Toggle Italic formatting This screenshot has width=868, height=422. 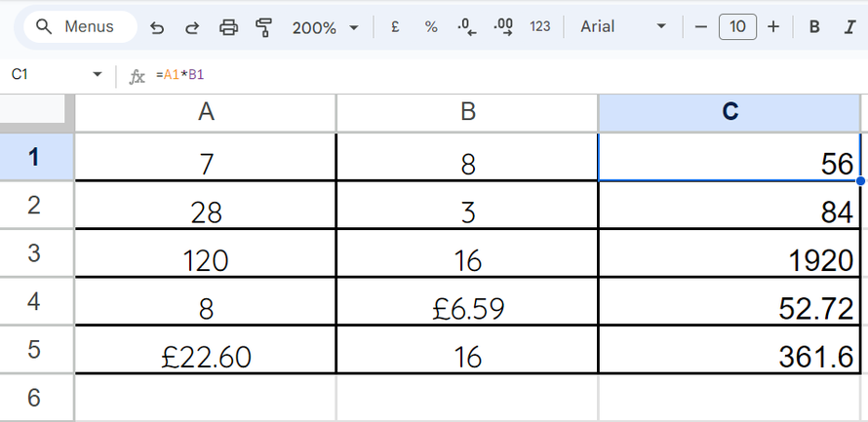click(x=849, y=26)
